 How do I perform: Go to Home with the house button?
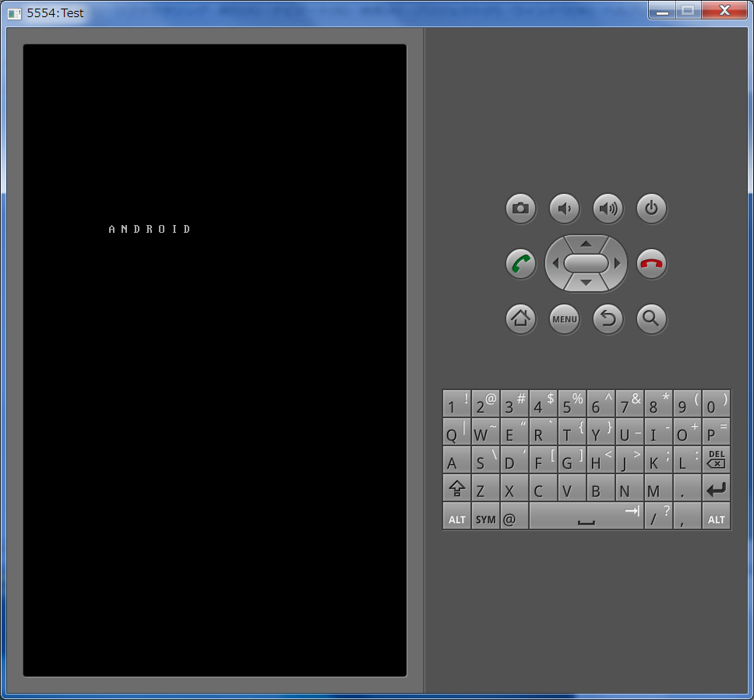point(521,318)
